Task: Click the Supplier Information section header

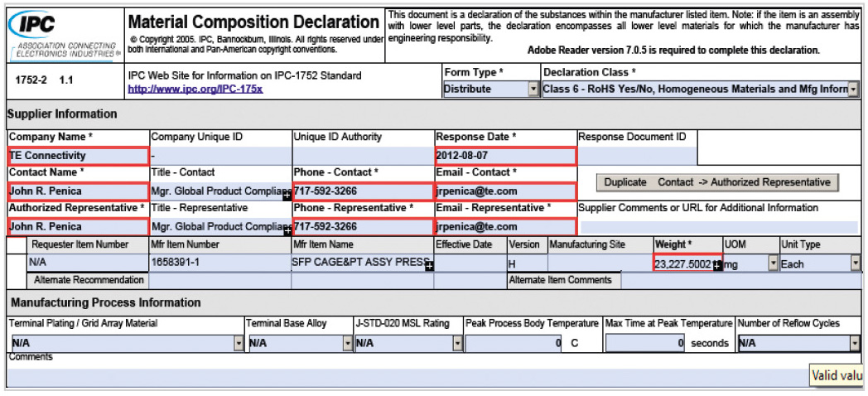Action: point(62,114)
